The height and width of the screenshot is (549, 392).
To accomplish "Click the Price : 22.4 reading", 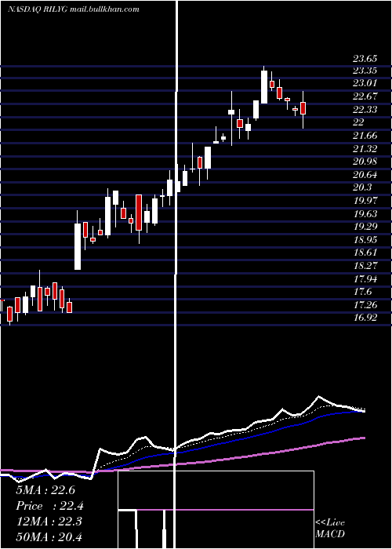I will [49, 506].
